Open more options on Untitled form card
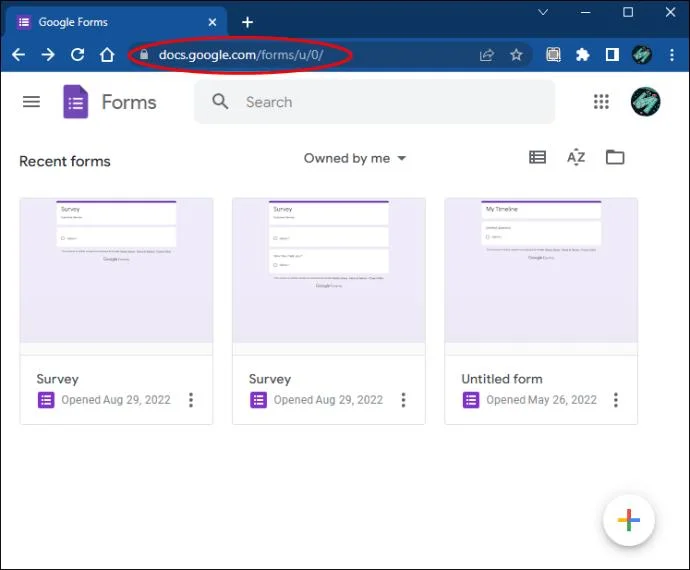Image resolution: width=690 pixels, height=570 pixels. coord(616,400)
